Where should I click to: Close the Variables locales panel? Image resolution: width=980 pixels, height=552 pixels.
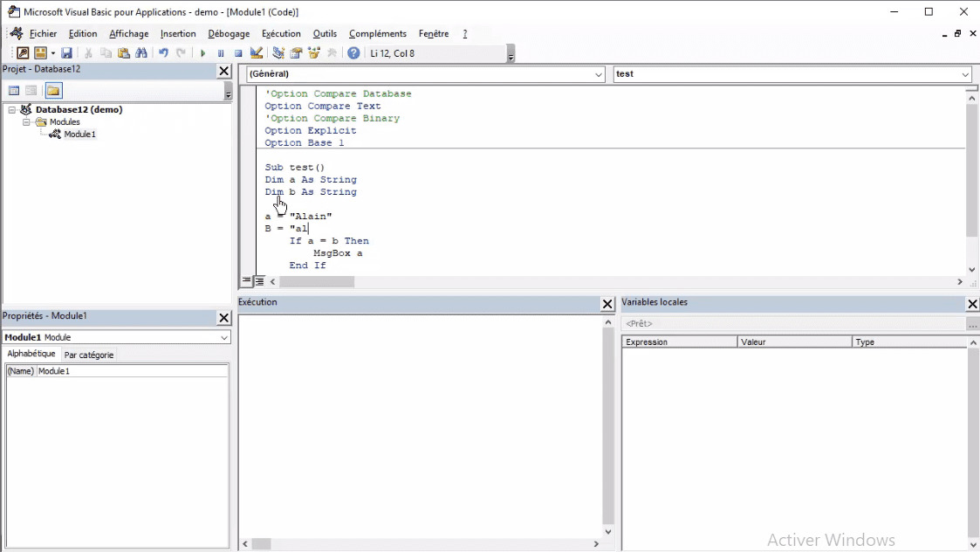(x=972, y=304)
